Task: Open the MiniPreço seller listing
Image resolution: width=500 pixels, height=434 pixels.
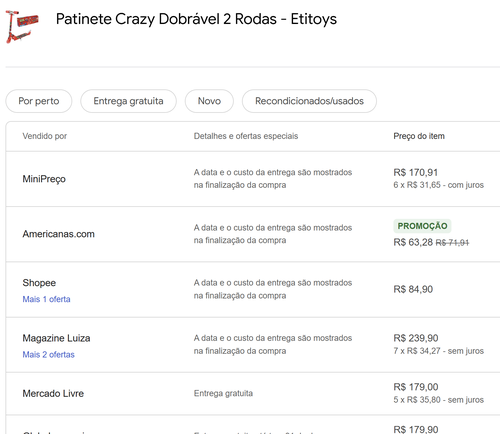Action: (x=44, y=179)
